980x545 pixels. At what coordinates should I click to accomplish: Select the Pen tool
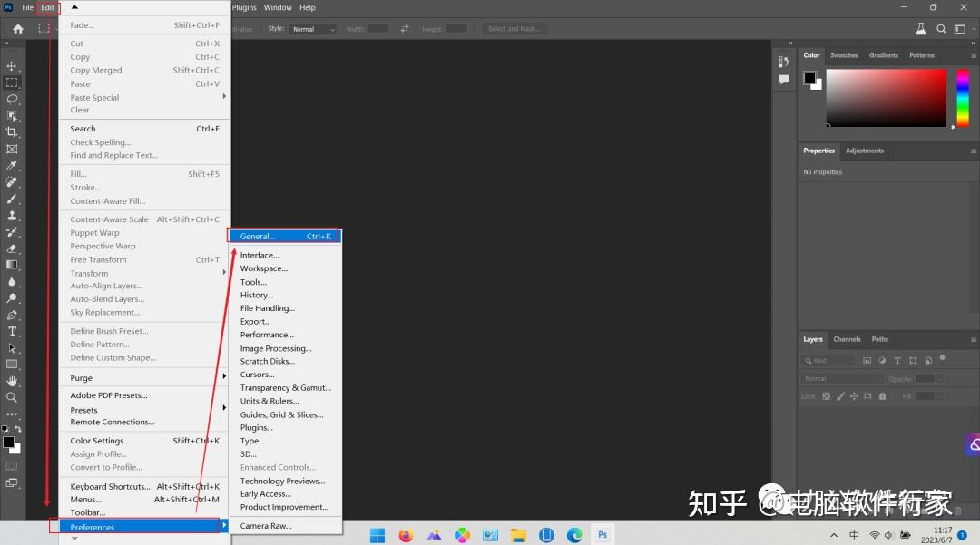[12, 315]
